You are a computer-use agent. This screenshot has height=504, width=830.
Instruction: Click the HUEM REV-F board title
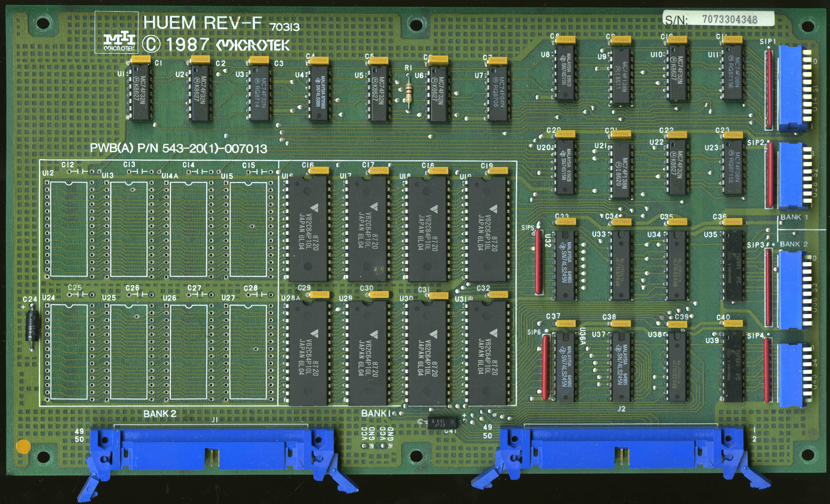(202, 23)
